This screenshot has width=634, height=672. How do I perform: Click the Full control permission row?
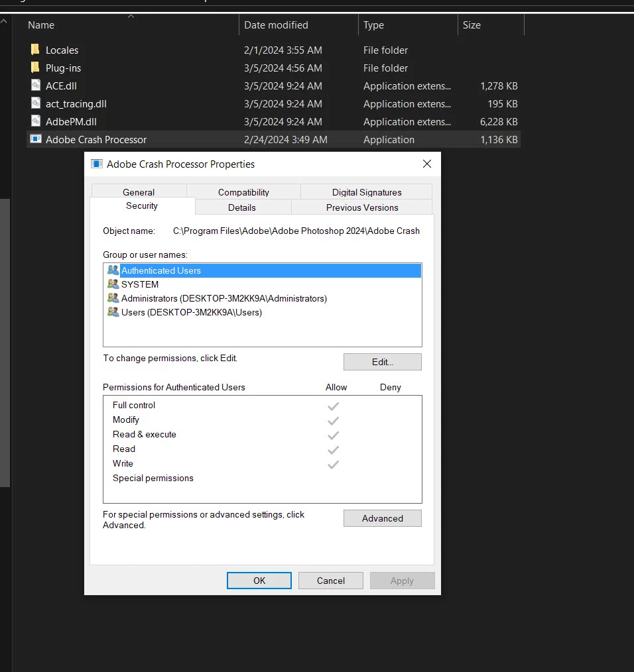(x=263, y=405)
